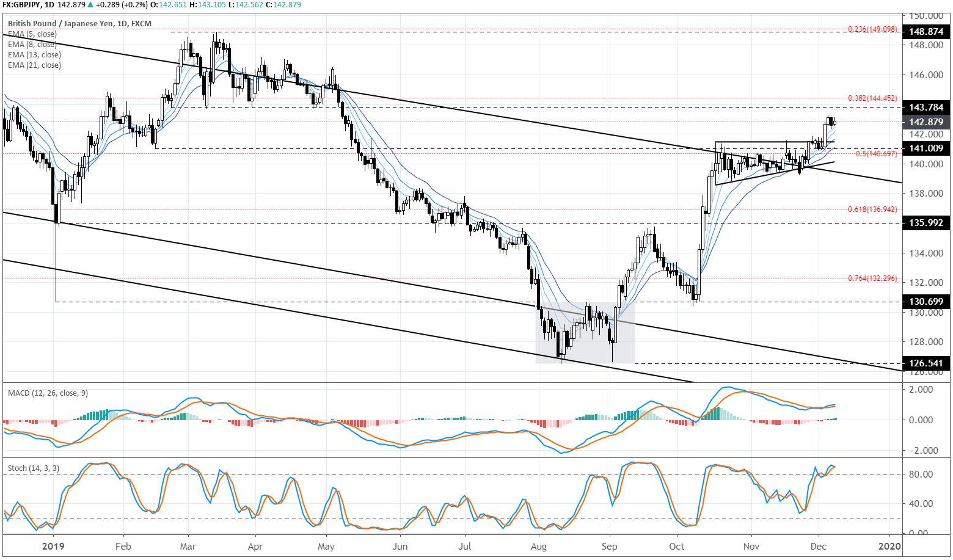Click the 135.992 price label
The width and height of the screenshot is (953, 560).
(x=926, y=223)
